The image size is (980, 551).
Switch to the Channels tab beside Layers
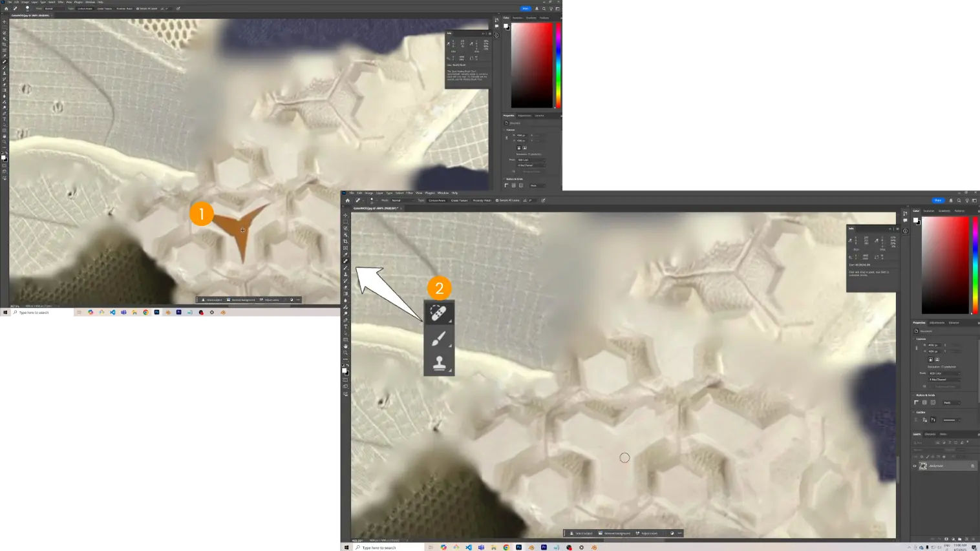pos(930,434)
